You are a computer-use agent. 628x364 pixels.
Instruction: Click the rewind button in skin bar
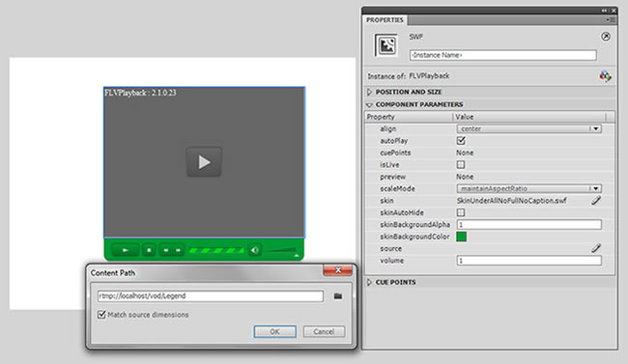tap(165, 250)
